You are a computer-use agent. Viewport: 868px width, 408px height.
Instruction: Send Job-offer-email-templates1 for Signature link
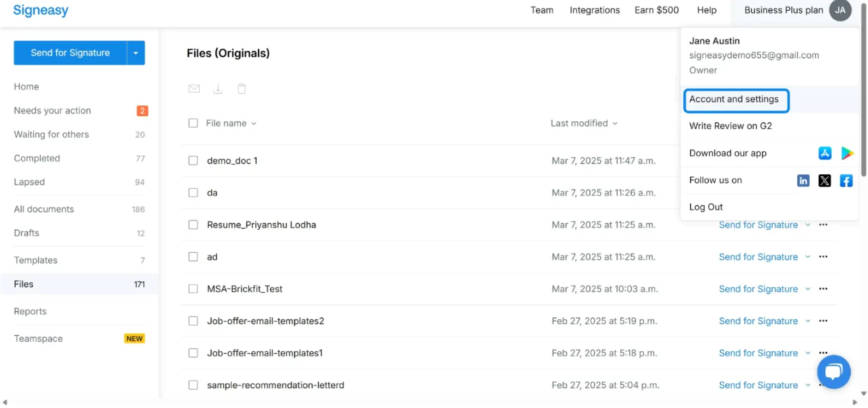pyautogui.click(x=758, y=353)
